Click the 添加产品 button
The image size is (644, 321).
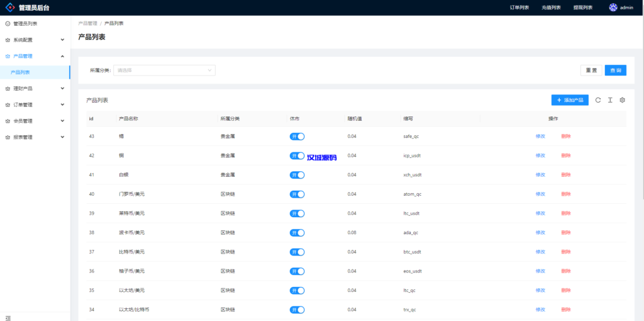click(x=570, y=100)
